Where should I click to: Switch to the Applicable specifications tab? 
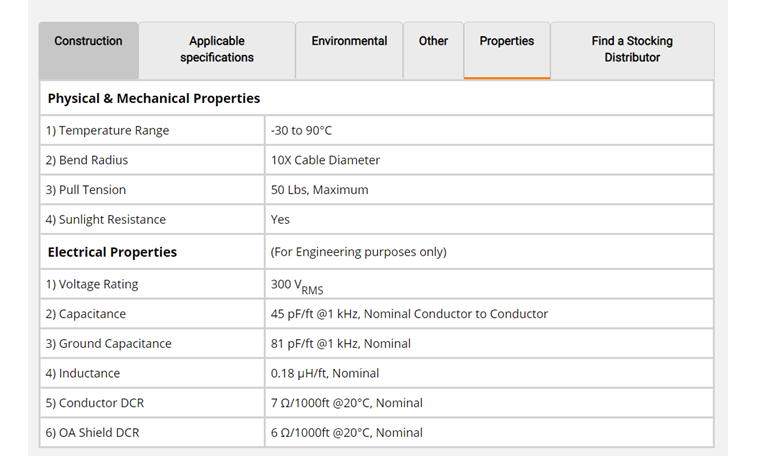(x=217, y=50)
